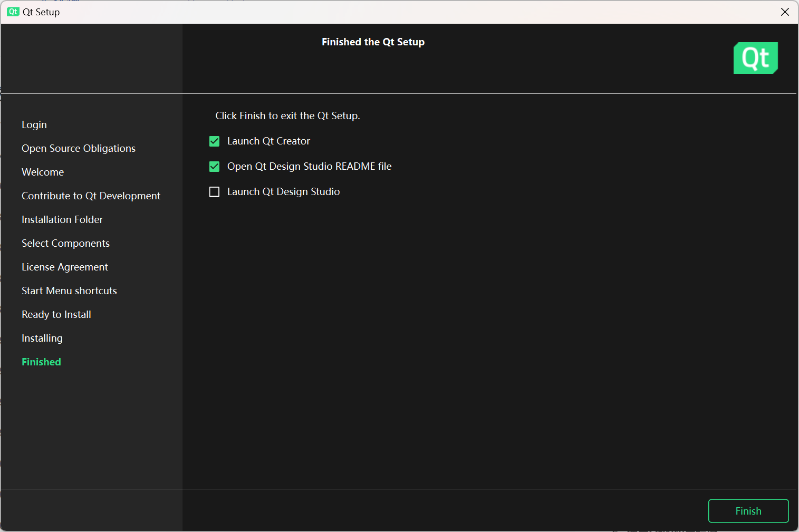Click 'Click Finish to exit the Qt Setup' text

[x=287, y=115]
